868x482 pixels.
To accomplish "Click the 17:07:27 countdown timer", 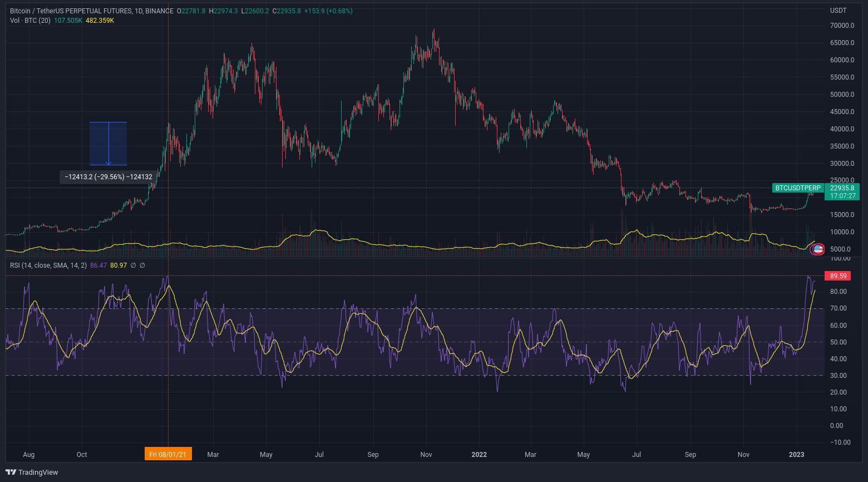I will (x=842, y=196).
